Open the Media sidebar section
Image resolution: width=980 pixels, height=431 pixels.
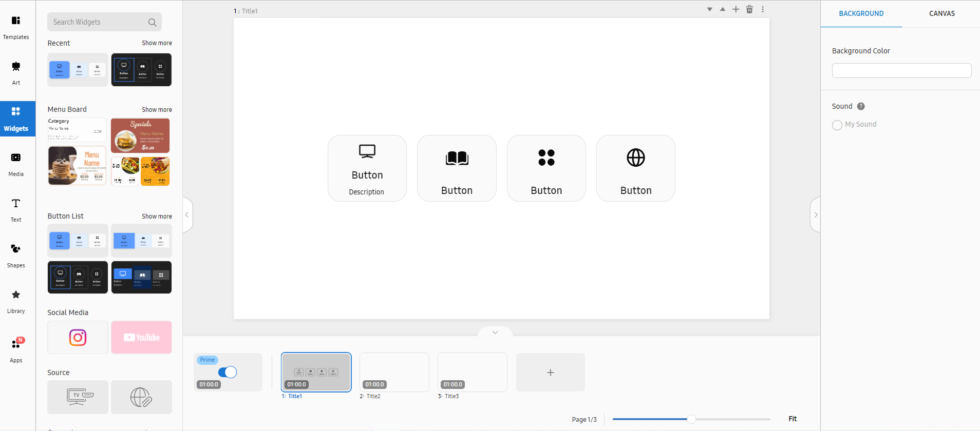click(x=16, y=164)
